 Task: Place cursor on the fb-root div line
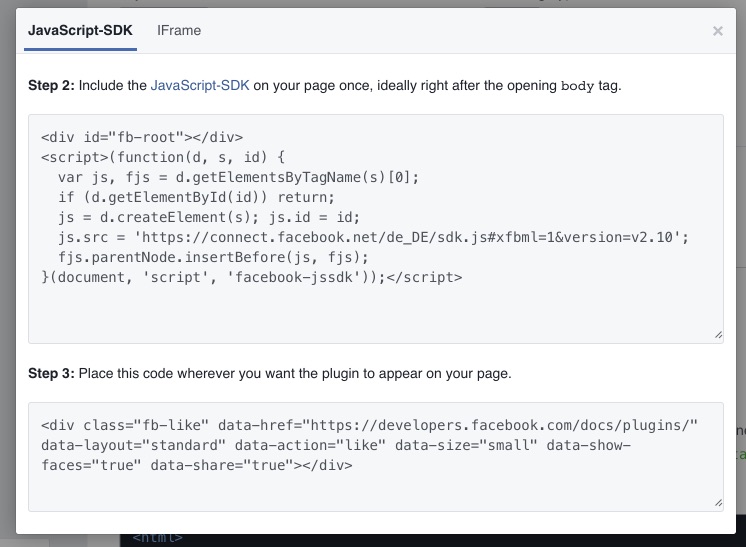[142, 137]
